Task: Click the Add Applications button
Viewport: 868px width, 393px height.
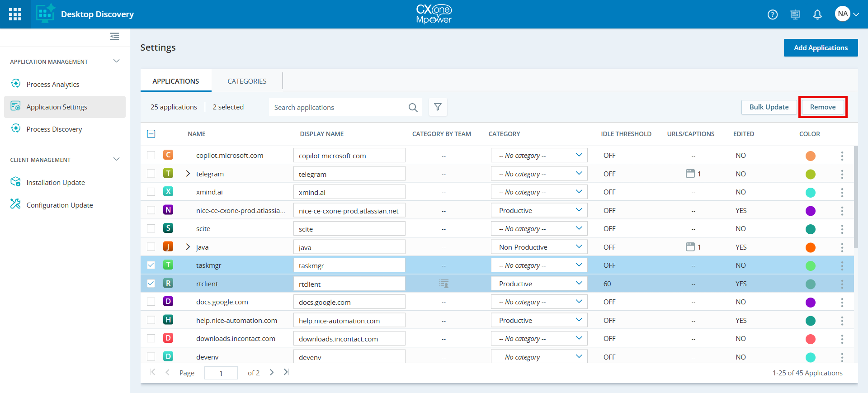Action: 821,48
